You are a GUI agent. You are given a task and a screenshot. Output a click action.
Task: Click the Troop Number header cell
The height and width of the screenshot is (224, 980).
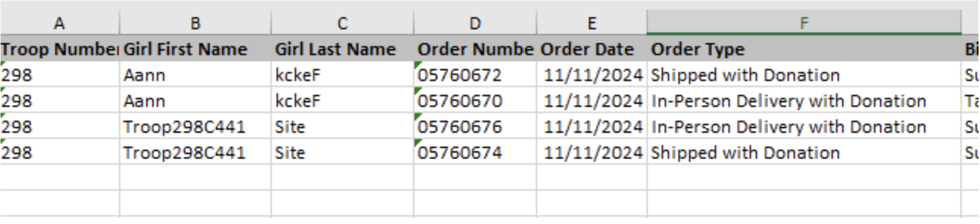(x=59, y=49)
